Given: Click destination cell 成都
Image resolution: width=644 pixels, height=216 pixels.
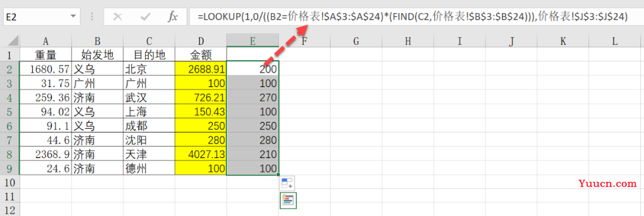Looking at the screenshot, I should pos(149,126).
